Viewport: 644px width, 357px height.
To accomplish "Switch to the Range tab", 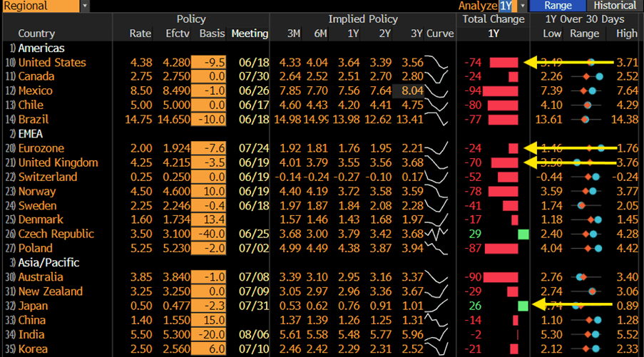I will [x=558, y=6].
